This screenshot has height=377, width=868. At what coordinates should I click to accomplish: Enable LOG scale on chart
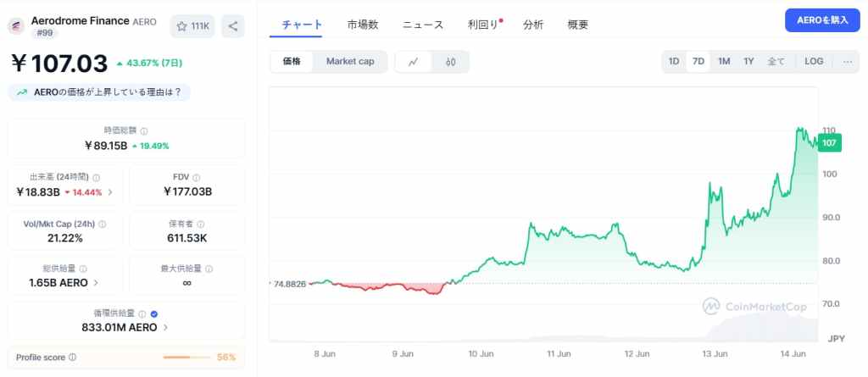814,62
